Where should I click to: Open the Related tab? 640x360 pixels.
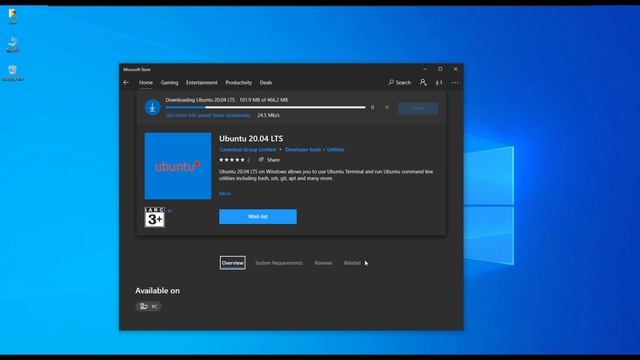pyautogui.click(x=352, y=263)
